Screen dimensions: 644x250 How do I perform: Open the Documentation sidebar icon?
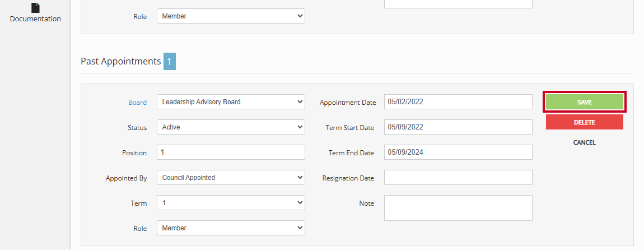click(x=36, y=7)
